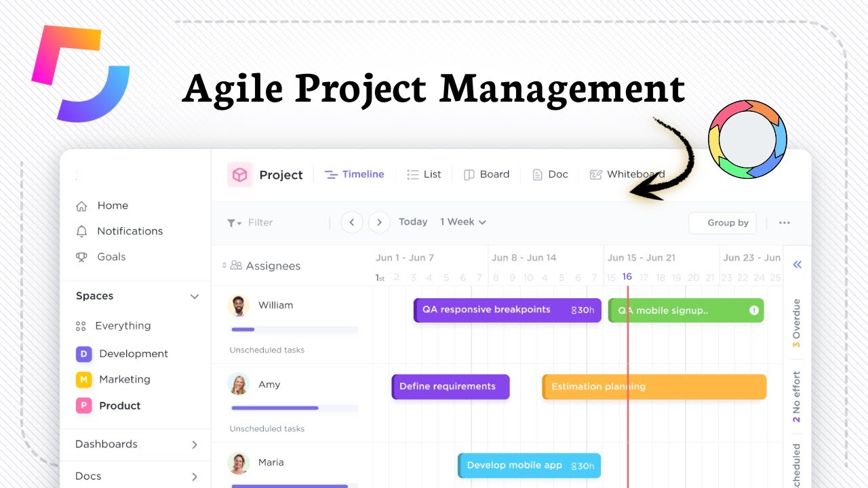Click the Assignees people icon
The image size is (868, 488).
(236, 266)
